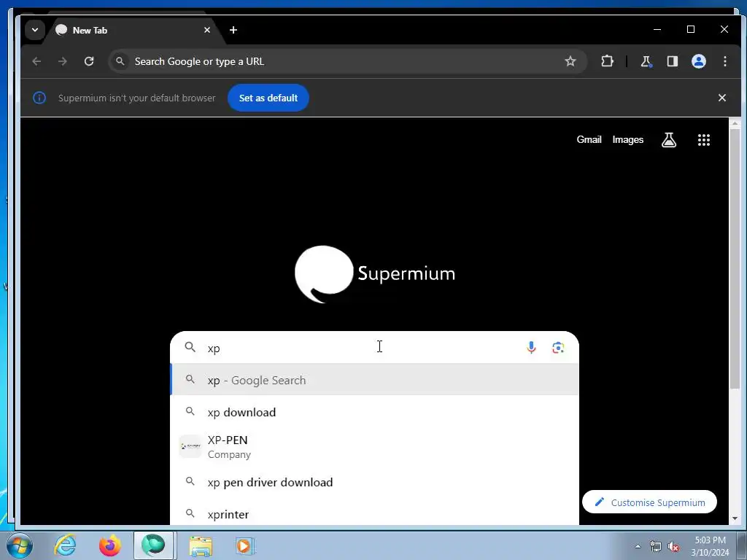The height and width of the screenshot is (560, 747).
Task: Open the three-dot browser menu
Action: point(725,61)
